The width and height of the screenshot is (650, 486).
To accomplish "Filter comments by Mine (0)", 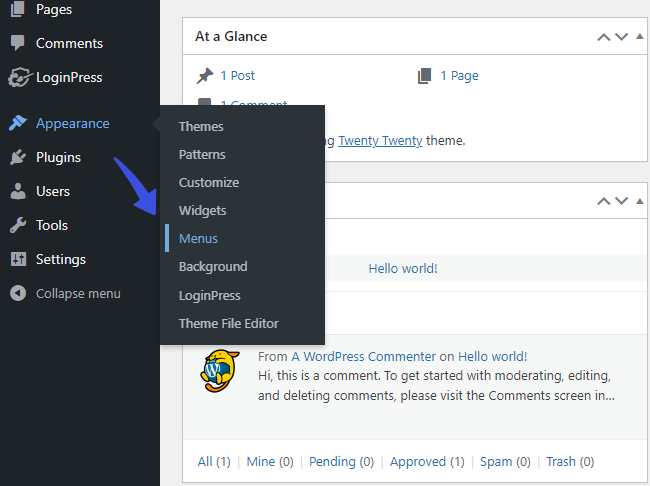I will tap(270, 462).
